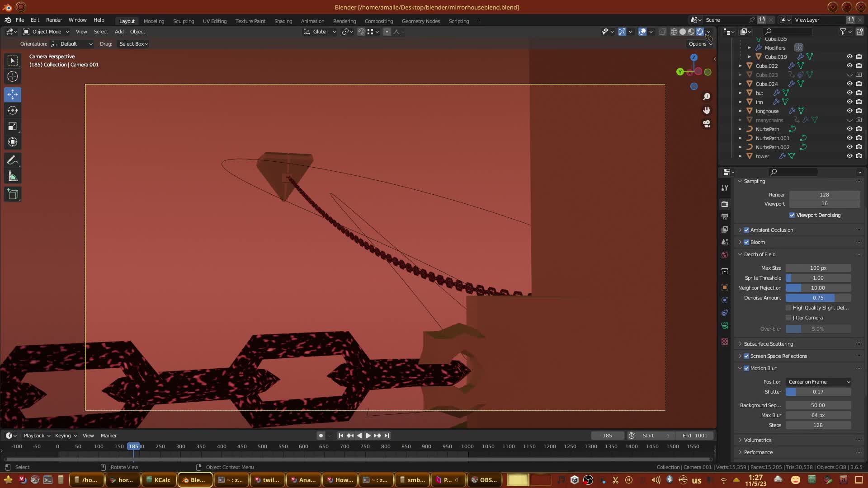868x488 pixels.
Task: Open Motion Blur Position dropdown
Action: pyautogui.click(x=818, y=382)
